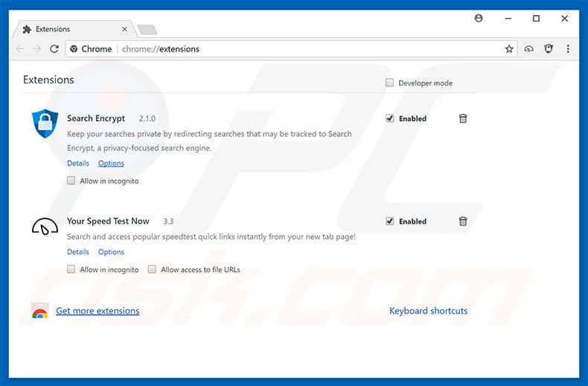Image resolution: width=588 pixels, height=386 pixels.
Task: Open the Chrome three-dot menu
Action: tap(568, 49)
